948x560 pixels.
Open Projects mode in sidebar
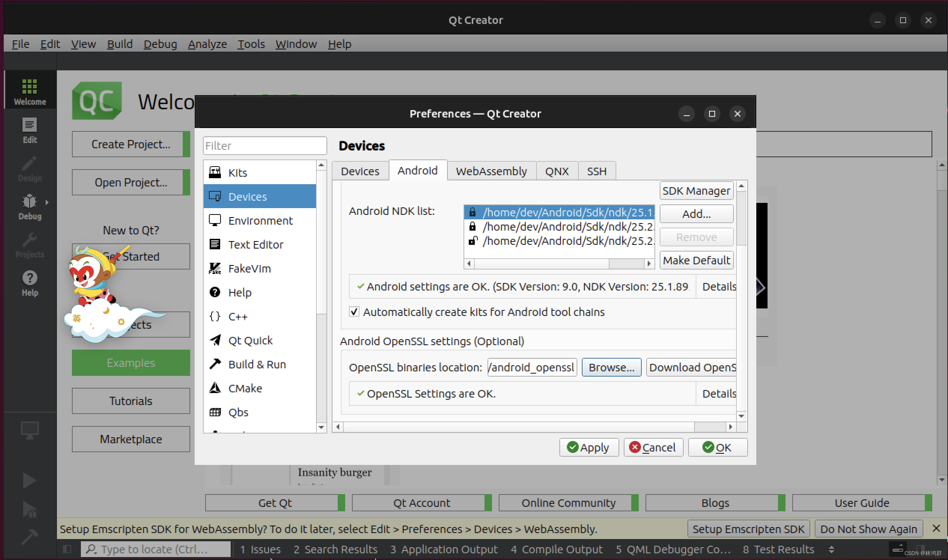30,245
